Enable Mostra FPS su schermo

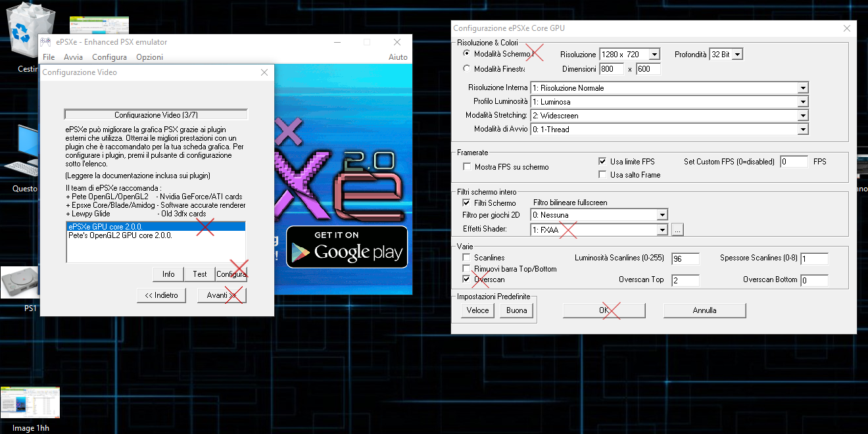[x=468, y=166]
